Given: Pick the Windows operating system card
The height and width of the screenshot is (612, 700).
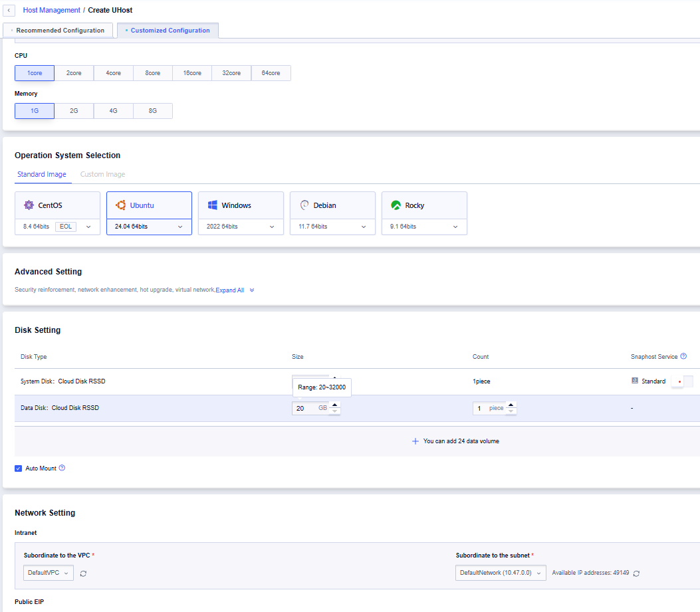Looking at the screenshot, I should 241,205.
